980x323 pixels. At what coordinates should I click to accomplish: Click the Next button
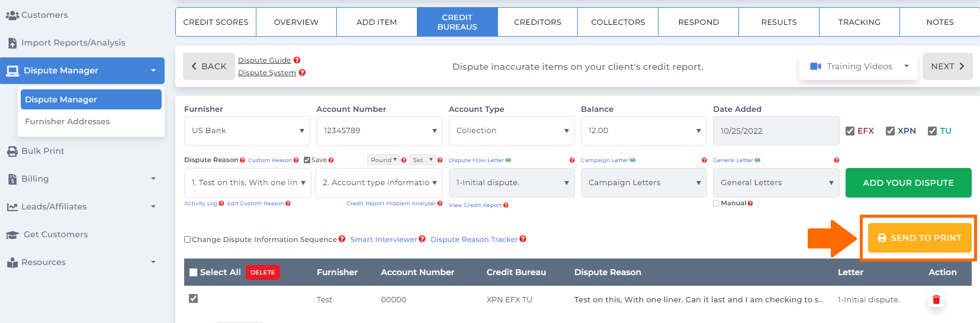point(947,66)
